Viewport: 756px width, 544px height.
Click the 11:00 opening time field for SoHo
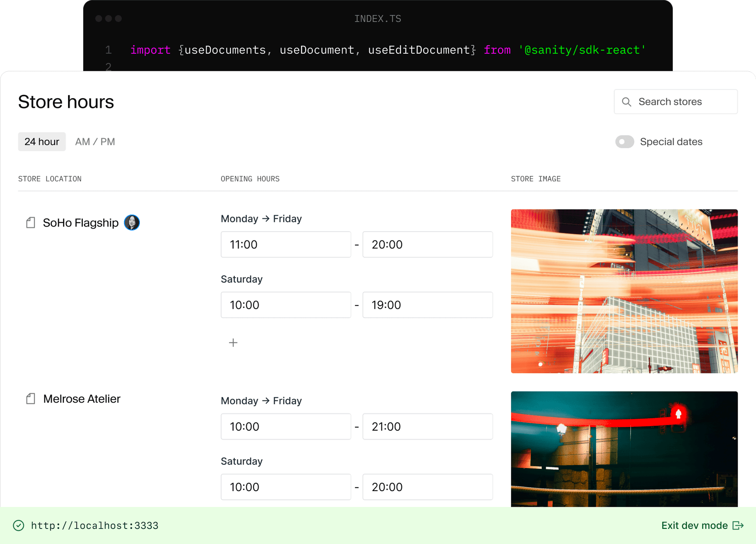[286, 244]
